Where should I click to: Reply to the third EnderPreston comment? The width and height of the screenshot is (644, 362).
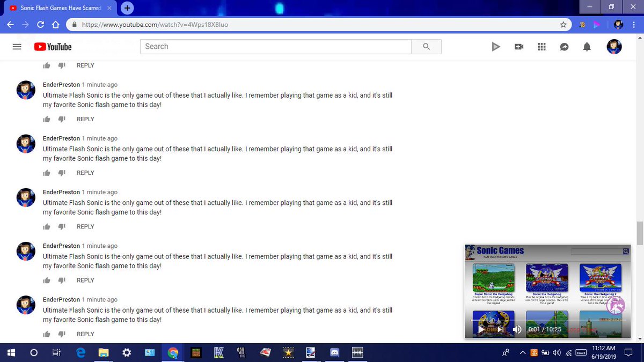[85, 226]
